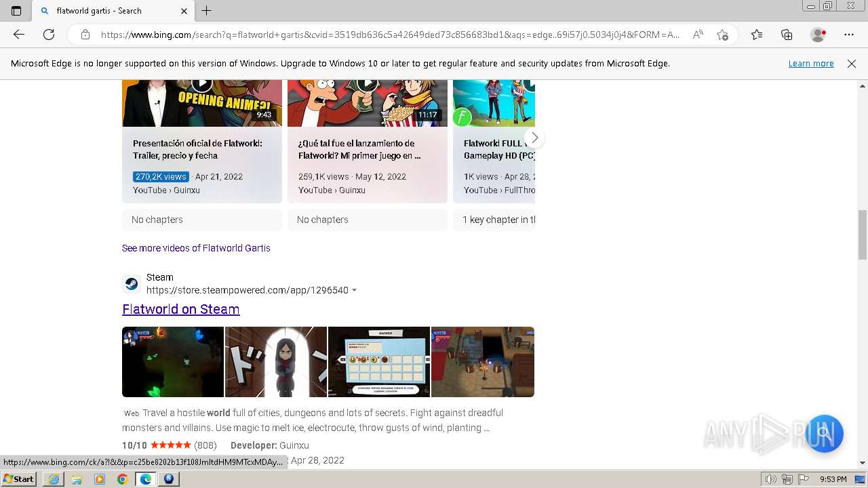Image resolution: width=868 pixels, height=488 pixels.
Task: Click Learn more about Edge support
Action: (811, 64)
